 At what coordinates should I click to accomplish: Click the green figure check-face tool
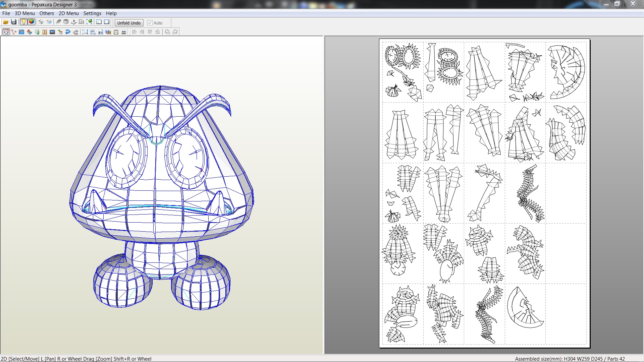tap(37, 32)
